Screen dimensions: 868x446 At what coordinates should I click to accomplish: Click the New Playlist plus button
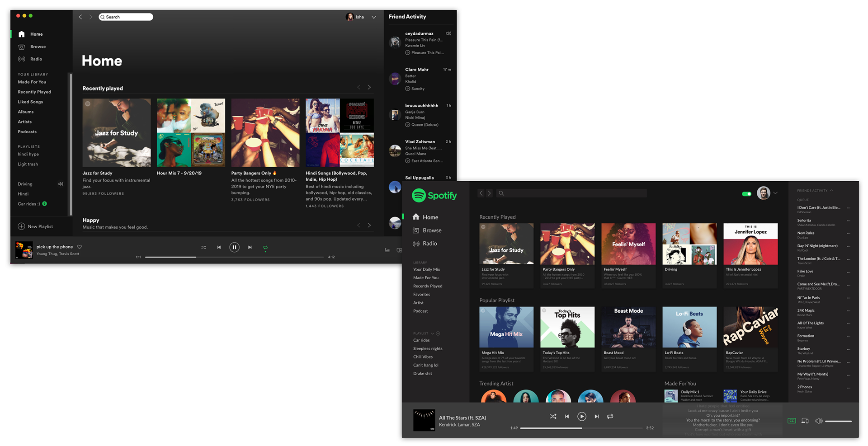(x=21, y=226)
